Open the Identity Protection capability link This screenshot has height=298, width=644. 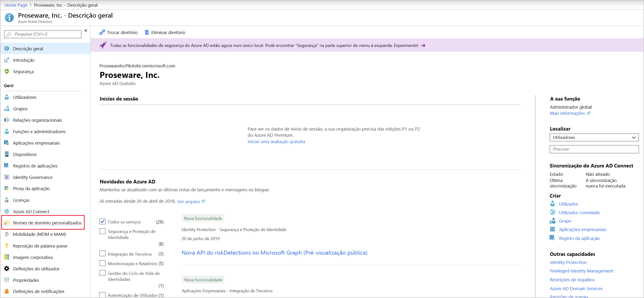pyautogui.click(x=568, y=262)
